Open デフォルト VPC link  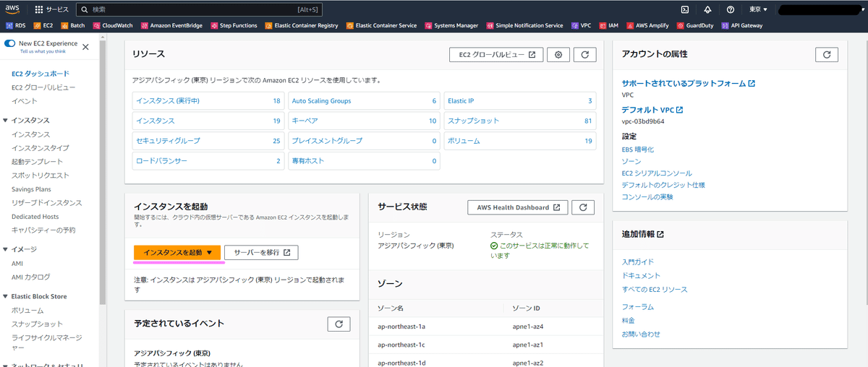652,110
